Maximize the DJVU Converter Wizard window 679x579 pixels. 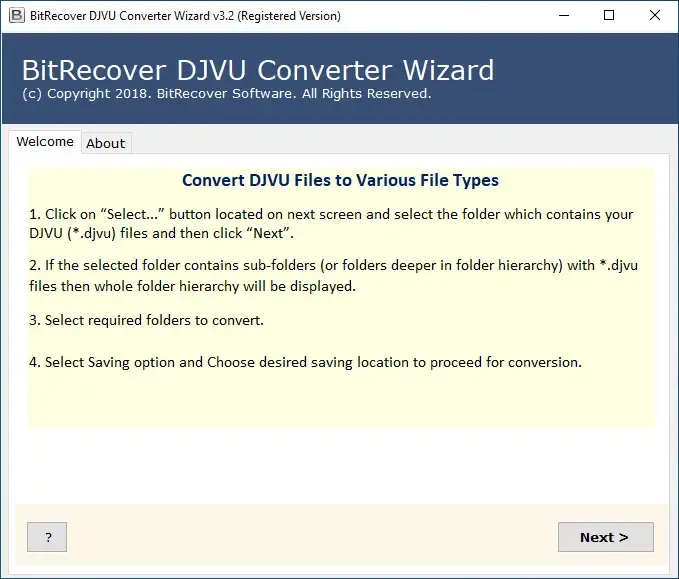[x=609, y=16]
